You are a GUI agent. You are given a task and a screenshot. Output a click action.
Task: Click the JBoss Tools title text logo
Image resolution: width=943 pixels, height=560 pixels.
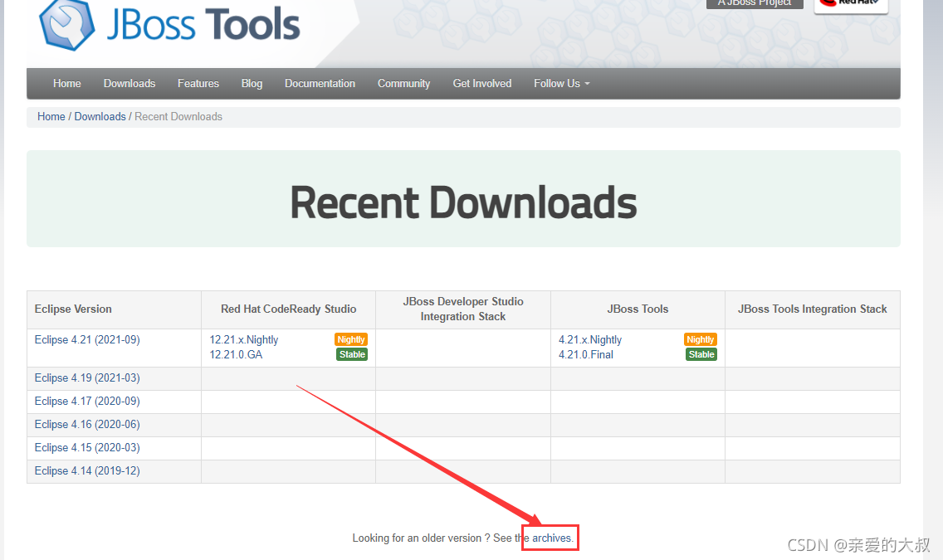[203, 25]
